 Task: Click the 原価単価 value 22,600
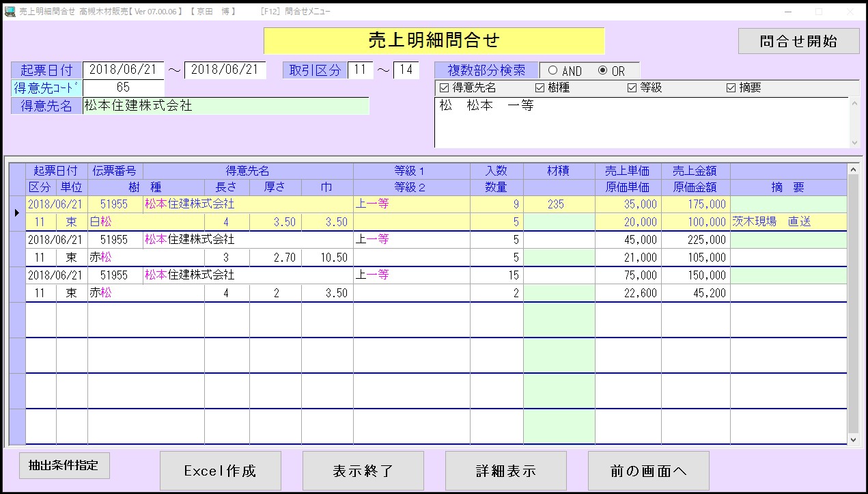click(x=628, y=293)
